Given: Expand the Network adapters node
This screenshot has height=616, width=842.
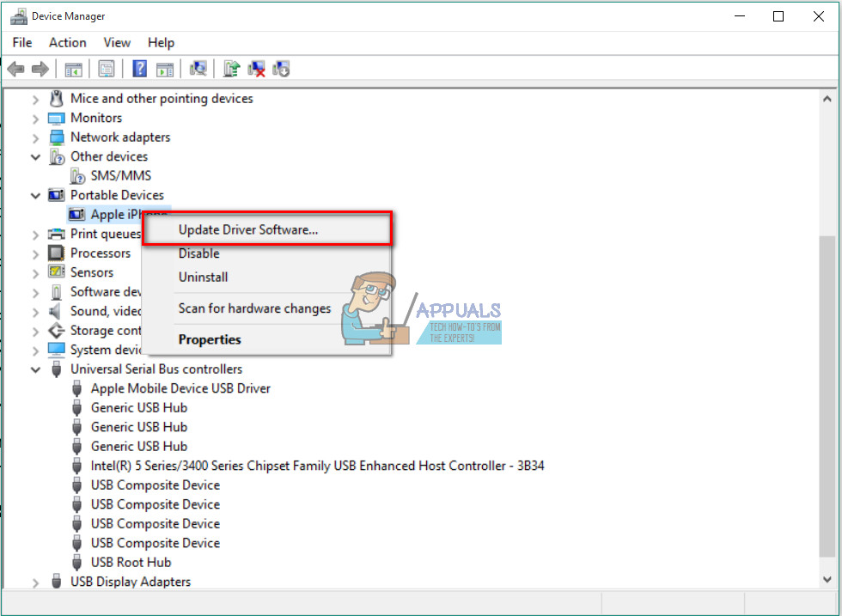Looking at the screenshot, I should (35, 138).
